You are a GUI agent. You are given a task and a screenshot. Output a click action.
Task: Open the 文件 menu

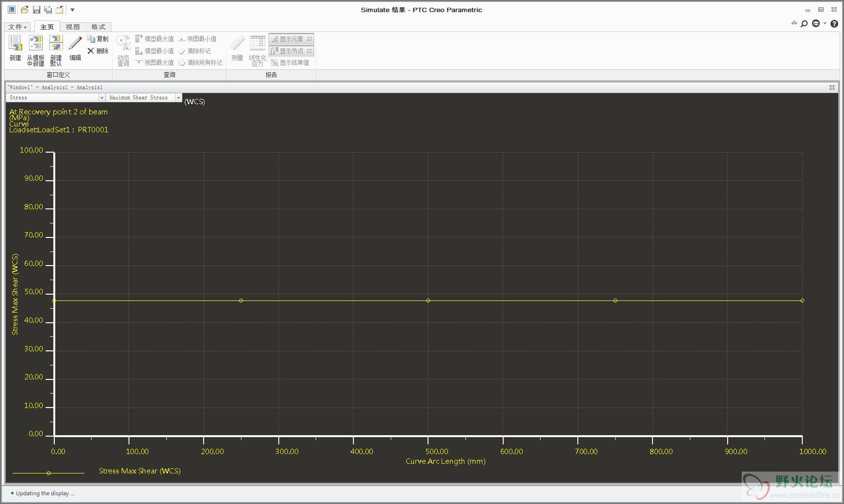point(17,27)
